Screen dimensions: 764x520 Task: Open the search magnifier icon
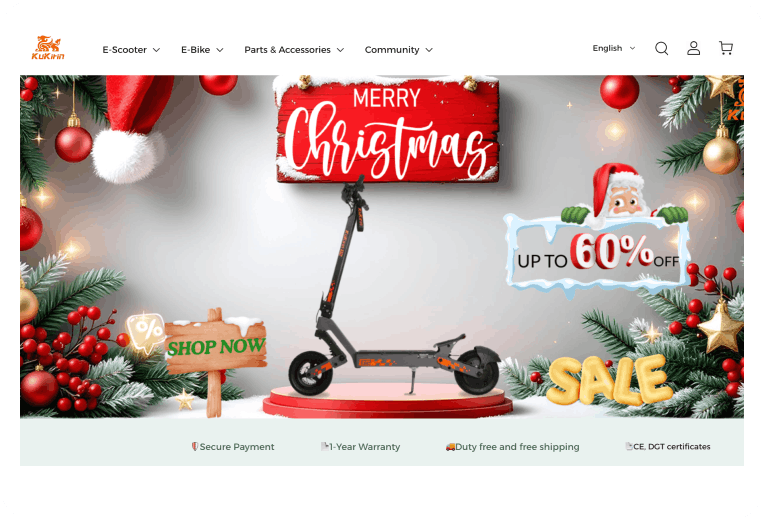[661, 48]
